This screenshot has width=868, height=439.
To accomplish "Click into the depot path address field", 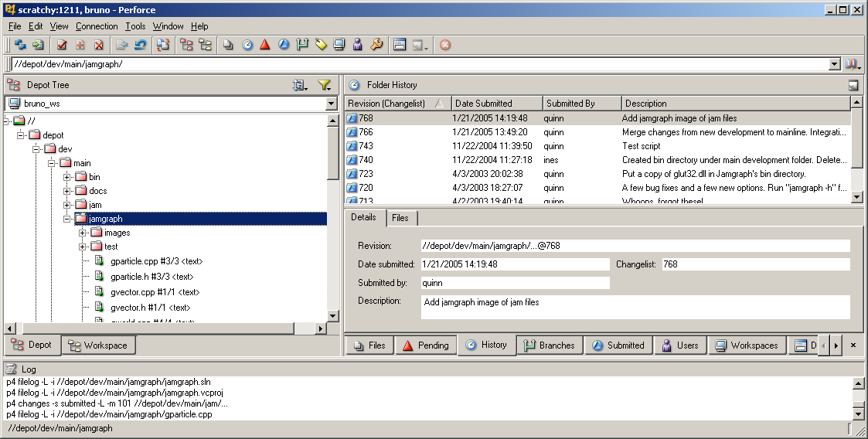I will [420, 64].
